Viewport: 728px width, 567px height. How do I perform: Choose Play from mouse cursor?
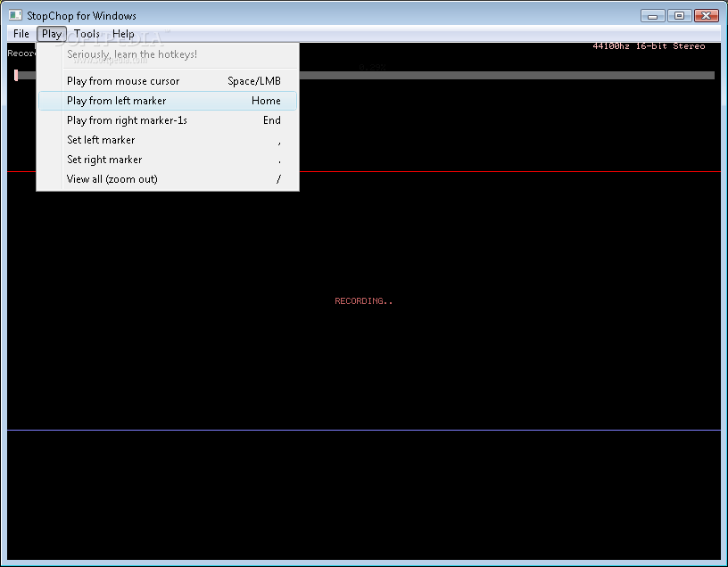(x=168, y=81)
